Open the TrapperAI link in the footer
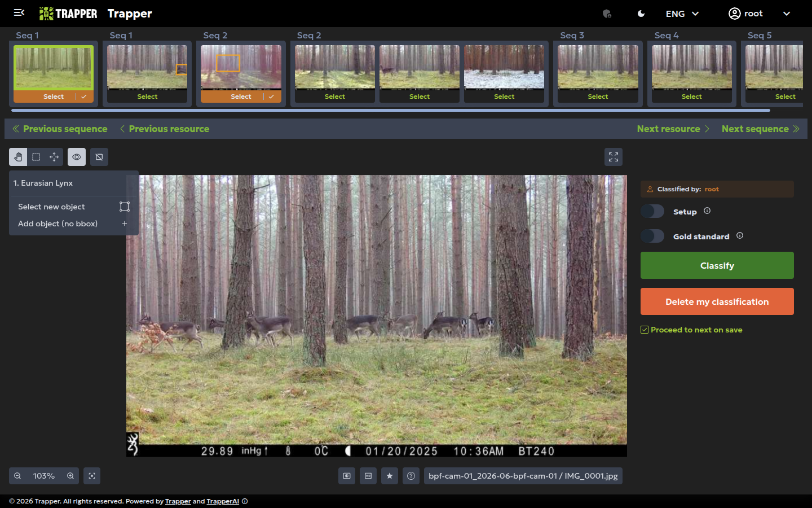This screenshot has width=812, height=508. (x=223, y=501)
